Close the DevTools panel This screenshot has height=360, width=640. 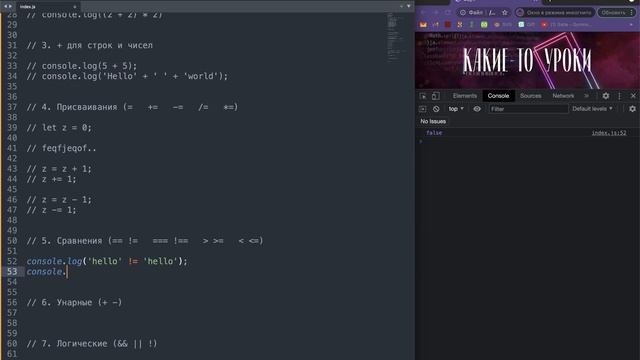click(633, 96)
